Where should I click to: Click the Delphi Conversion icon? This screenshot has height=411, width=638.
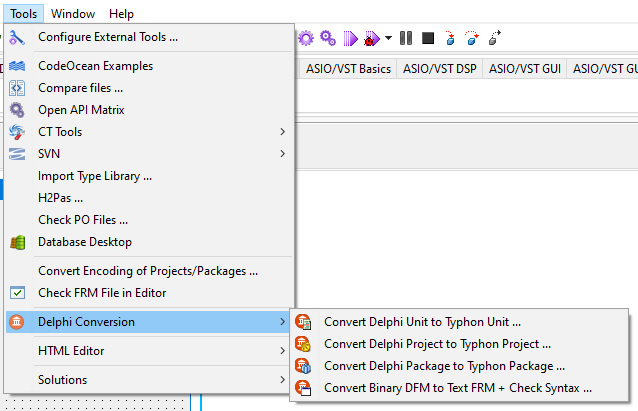(17, 322)
